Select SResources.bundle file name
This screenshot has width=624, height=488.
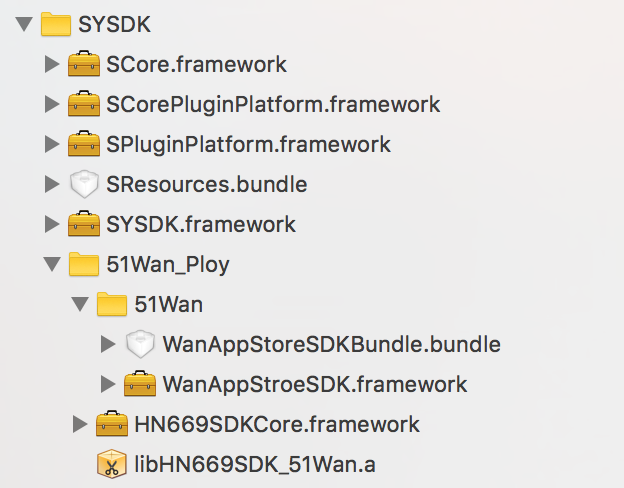pyautogui.click(x=207, y=184)
